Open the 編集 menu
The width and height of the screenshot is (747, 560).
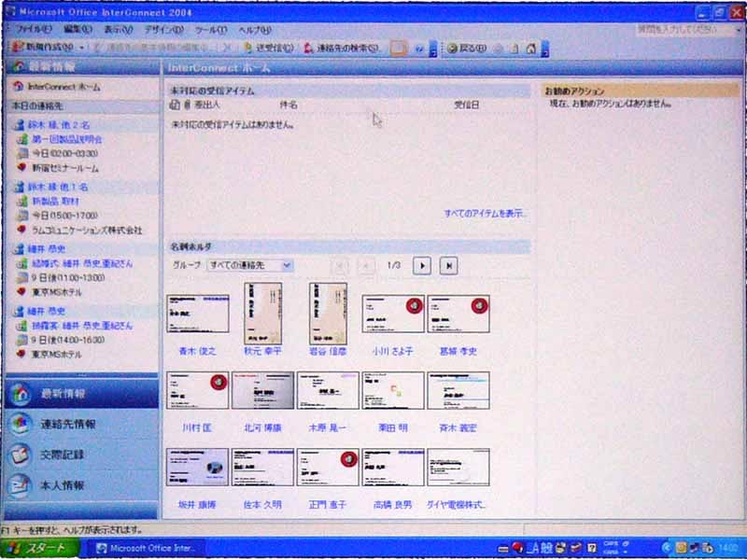click(x=78, y=30)
